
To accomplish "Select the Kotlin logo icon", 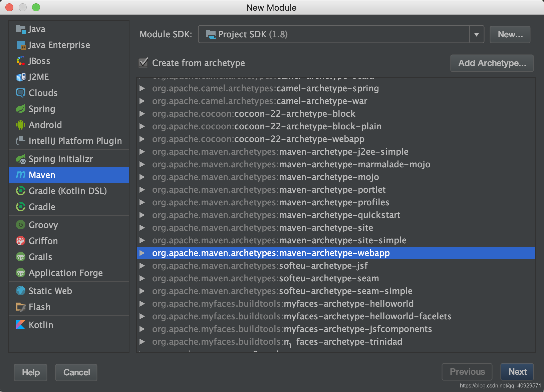I will 21,325.
